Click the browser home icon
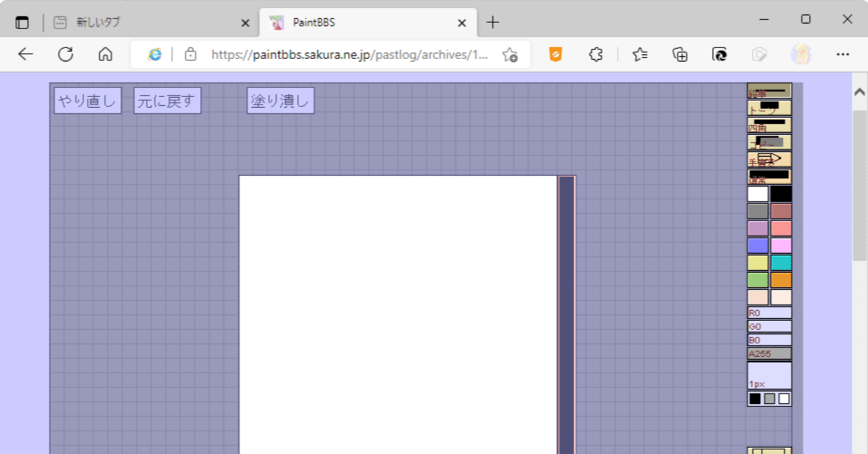The height and width of the screenshot is (454, 868). [105, 55]
